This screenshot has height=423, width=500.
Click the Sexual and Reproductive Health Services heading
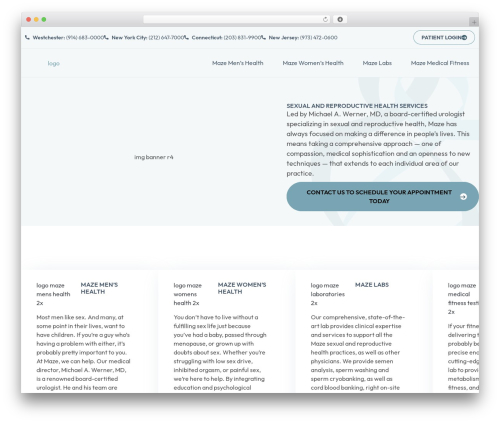(357, 106)
